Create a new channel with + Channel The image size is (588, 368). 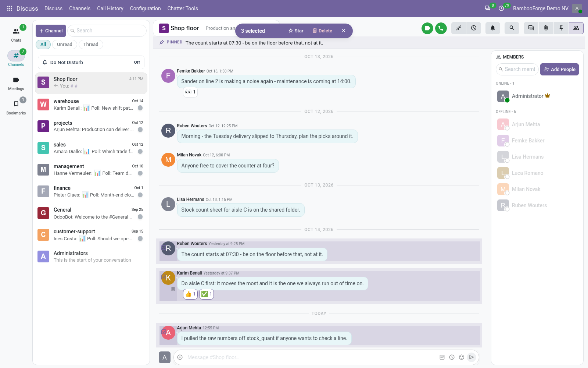pos(51,31)
